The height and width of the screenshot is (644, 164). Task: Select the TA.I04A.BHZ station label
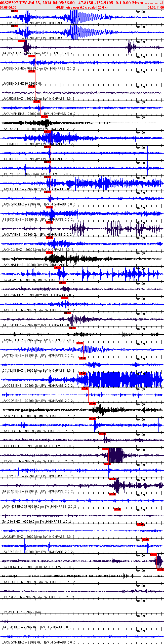37,522
